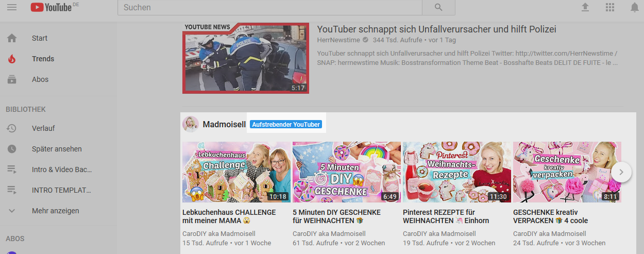Screen dimensions: 644x254
Task: Show notifications via bell icon
Action: 635,7
